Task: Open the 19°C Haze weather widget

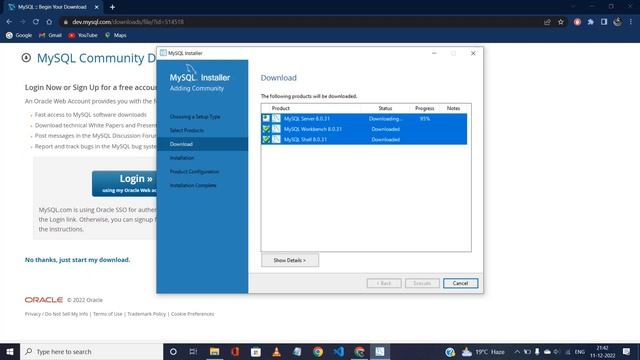Action: coord(484,351)
